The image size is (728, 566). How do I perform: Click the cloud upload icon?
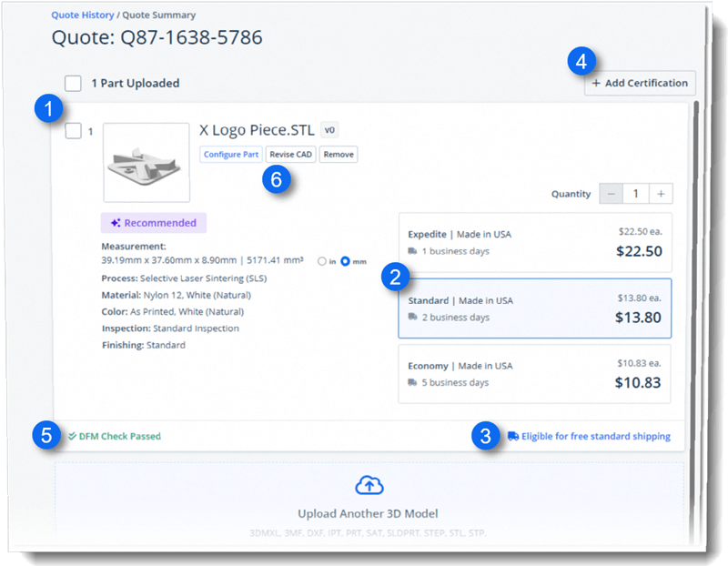point(369,485)
